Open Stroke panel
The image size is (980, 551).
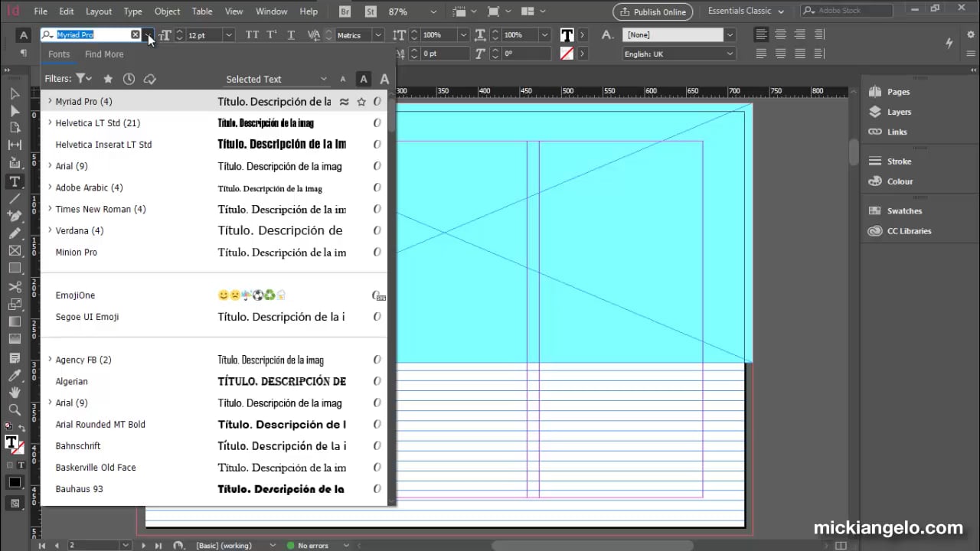point(890,161)
